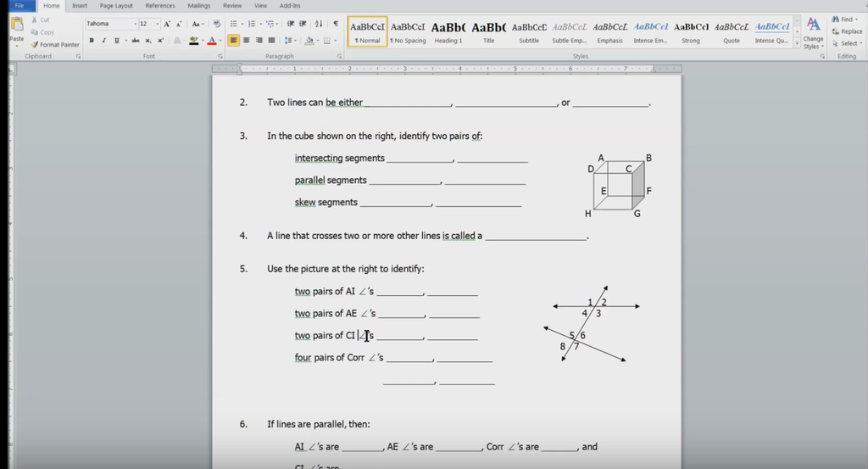Open the borders dropdown arrow
Screen dimensions: 868x469
[x=335, y=41]
